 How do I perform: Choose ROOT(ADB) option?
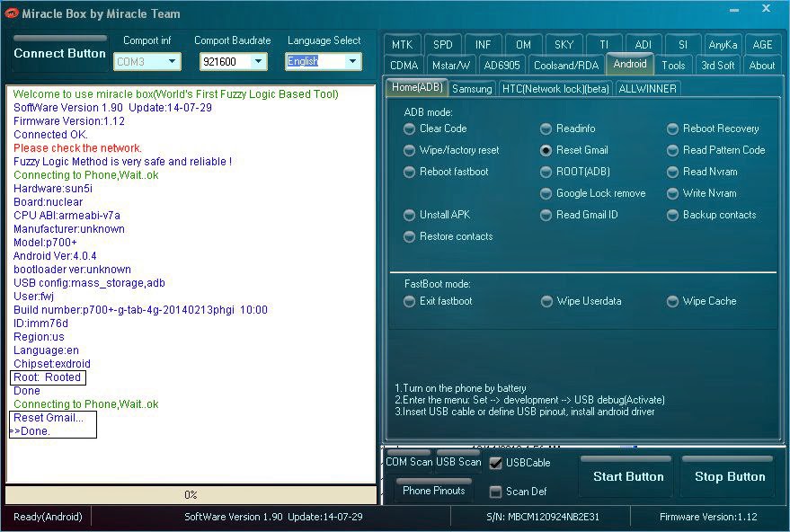(546, 173)
